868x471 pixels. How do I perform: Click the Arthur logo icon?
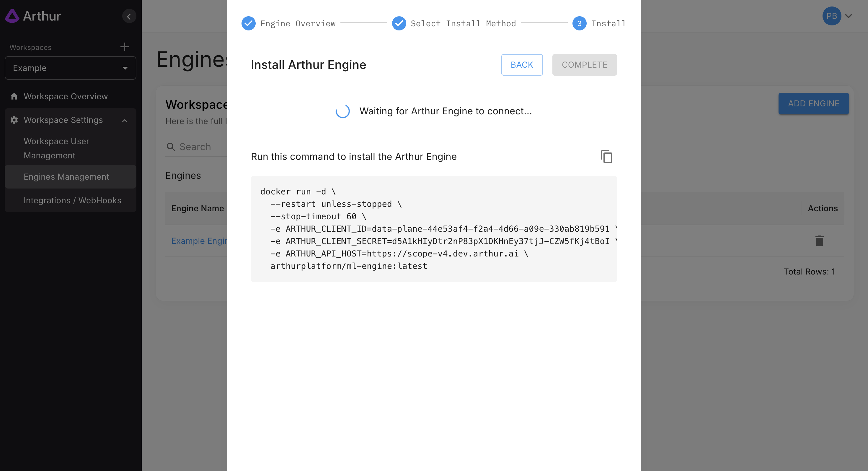pyautogui.click(x=12, y=16)
